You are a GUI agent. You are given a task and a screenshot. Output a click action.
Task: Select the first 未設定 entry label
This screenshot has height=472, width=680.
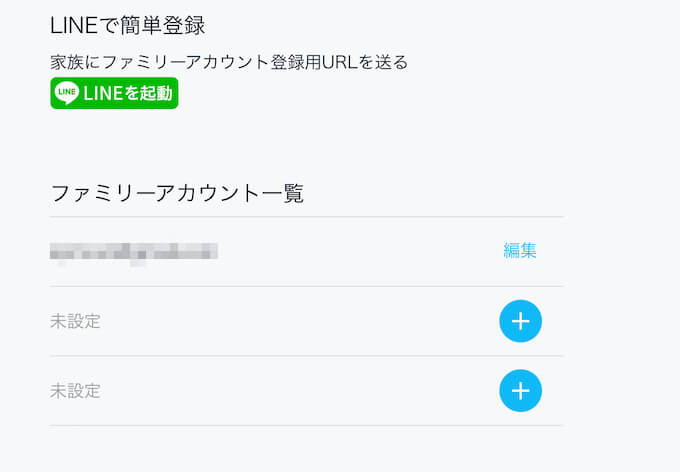point(75,321)
